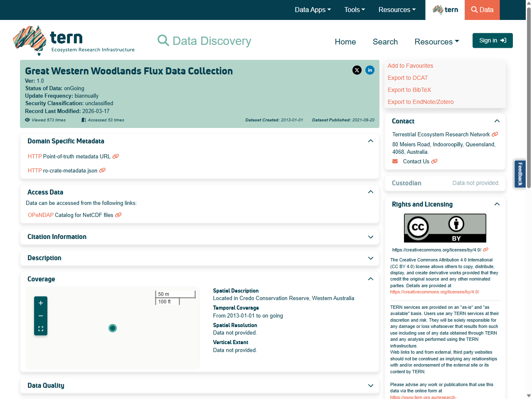The image size is (532, 399).
Task: Click Dataset Created: 2013-01-01 text
Action: pyautogui.click(x=274, y=120)
